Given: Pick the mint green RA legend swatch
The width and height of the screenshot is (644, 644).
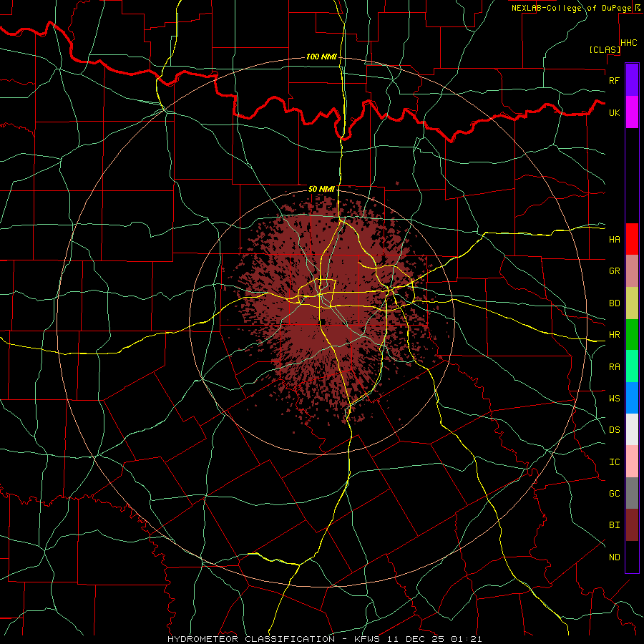Looking at the screenshot, I should pos(632,366).
